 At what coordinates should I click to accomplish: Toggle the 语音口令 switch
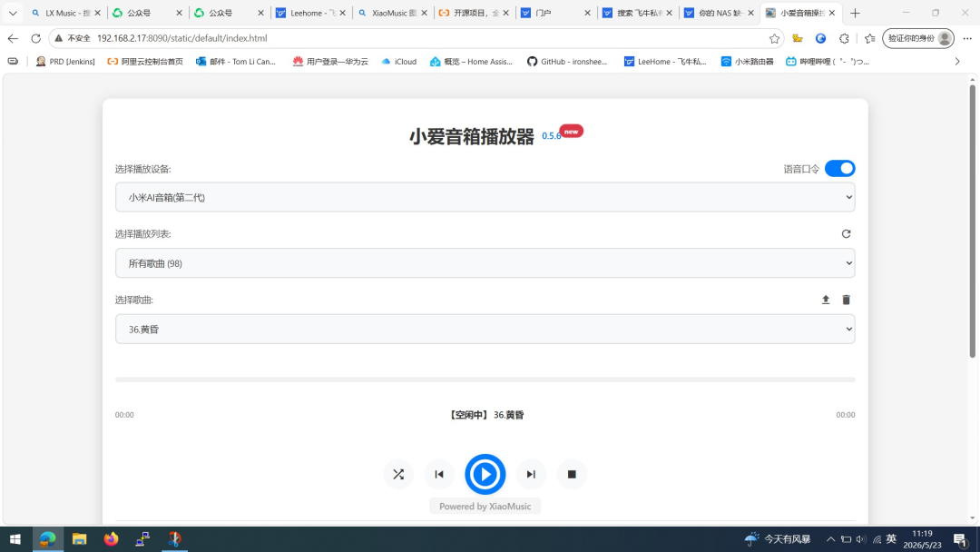[840, 169]
